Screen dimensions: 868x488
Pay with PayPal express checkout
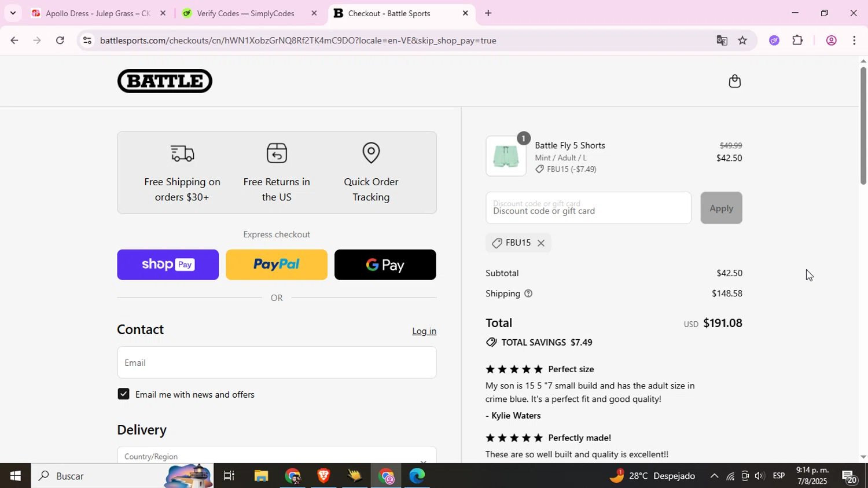tap(277, 265)
